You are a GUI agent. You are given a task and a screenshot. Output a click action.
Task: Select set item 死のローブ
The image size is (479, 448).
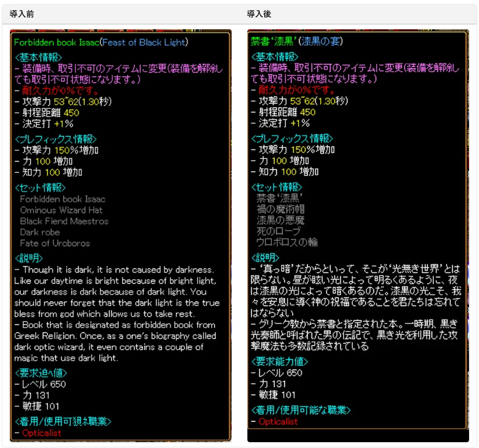coord(278,231)
